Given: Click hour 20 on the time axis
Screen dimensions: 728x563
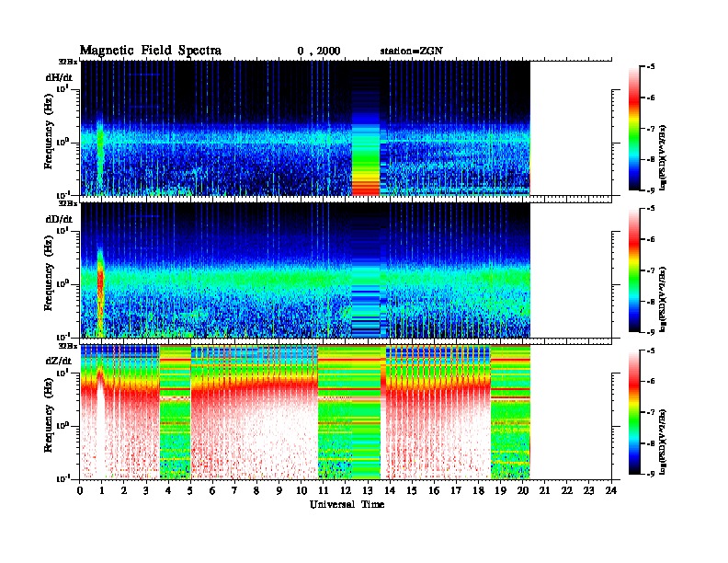Looking at the screenshot, I should 522,490.
